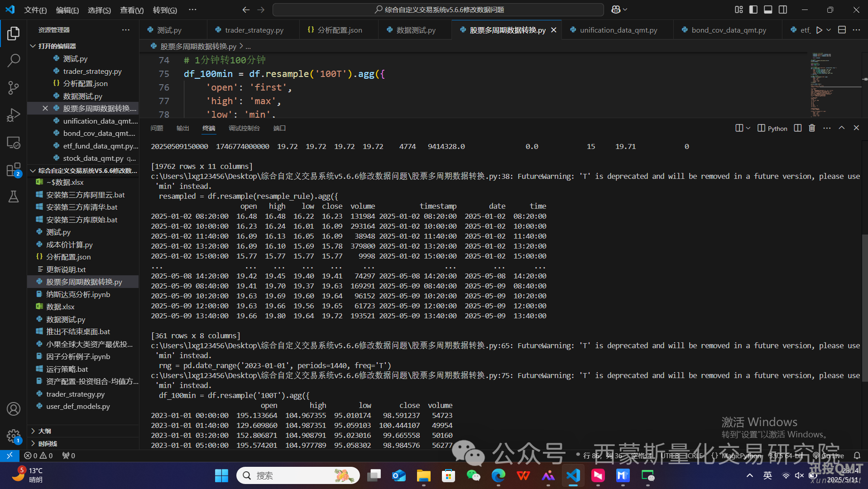Open 成本价计算.py in file tree
868x489 pixels.
pyautogui.click(x=69, y=244)
